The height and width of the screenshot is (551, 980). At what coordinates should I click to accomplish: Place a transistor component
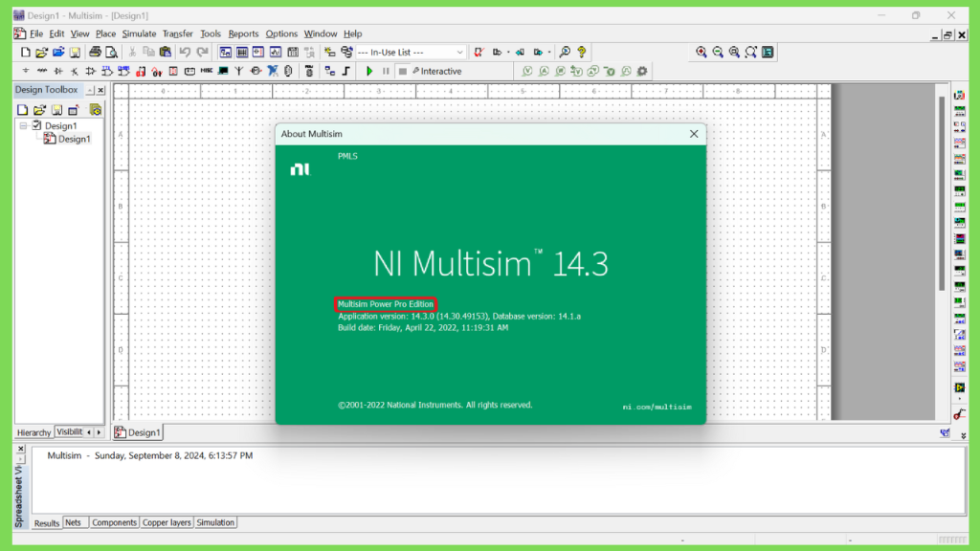point(75,71)
